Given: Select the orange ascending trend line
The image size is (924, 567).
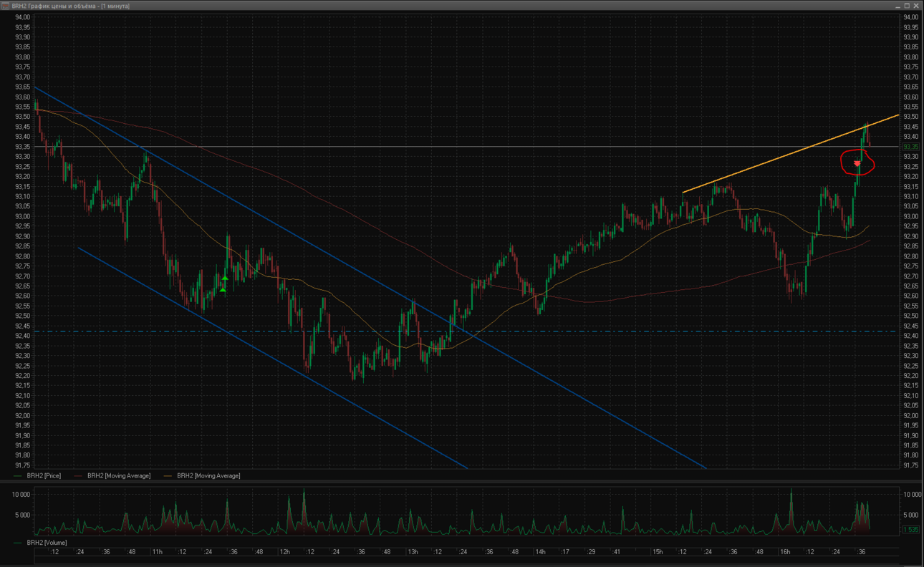Looking at the screenshot, I should [x=790, y=153].
